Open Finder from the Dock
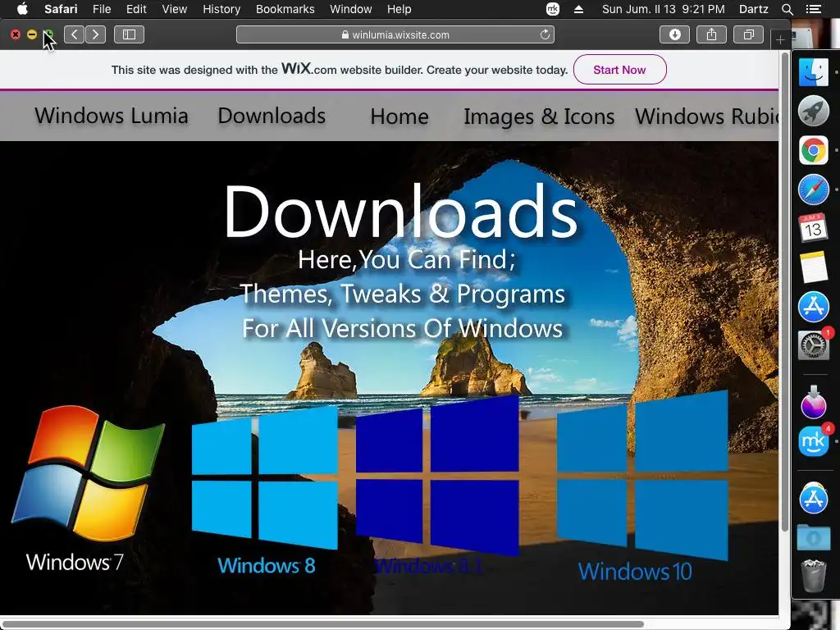This screenshot has width=840, height=630. pos(813,72)
